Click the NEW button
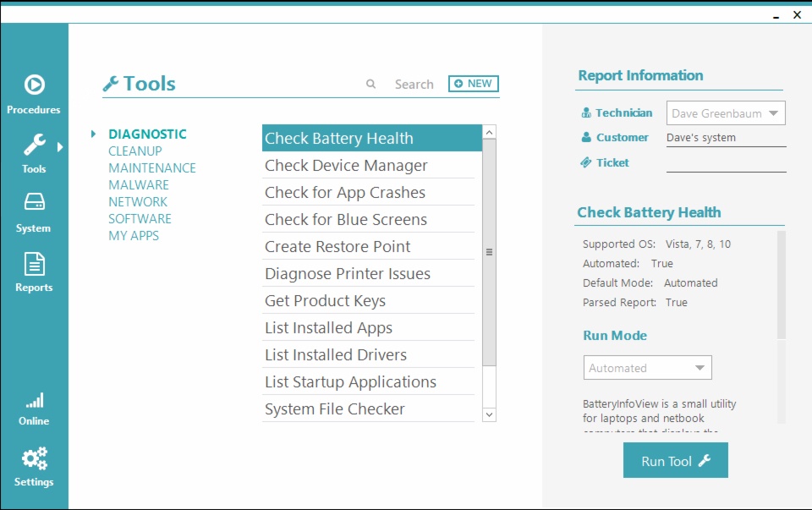Image resolution: width=812 pixels, height=510 pixels. point(473,84)
